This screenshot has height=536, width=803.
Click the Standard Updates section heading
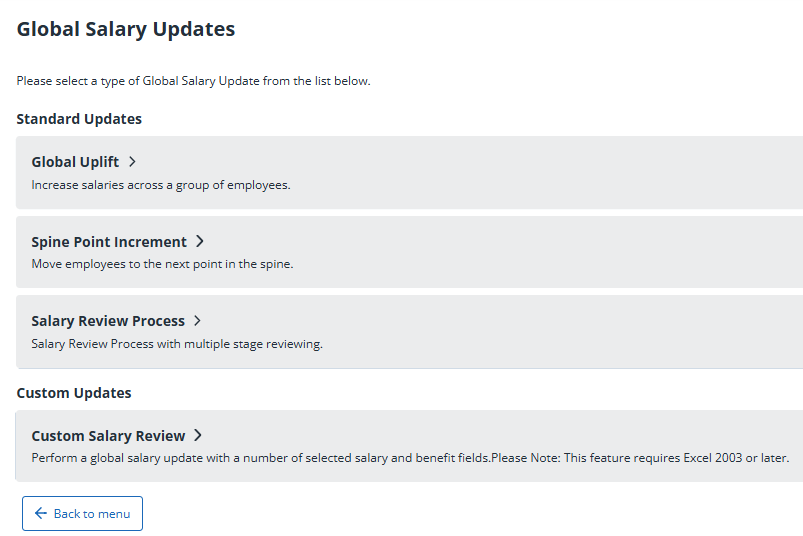79,119
